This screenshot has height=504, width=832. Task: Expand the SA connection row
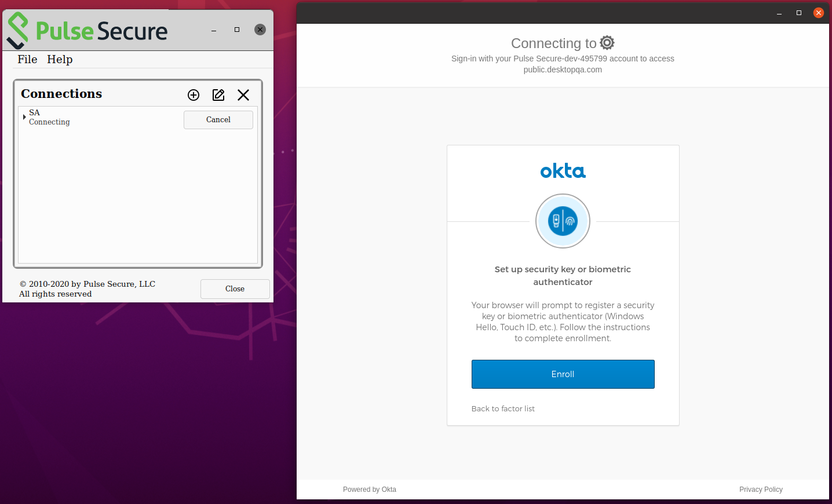[x=24, y=117]
